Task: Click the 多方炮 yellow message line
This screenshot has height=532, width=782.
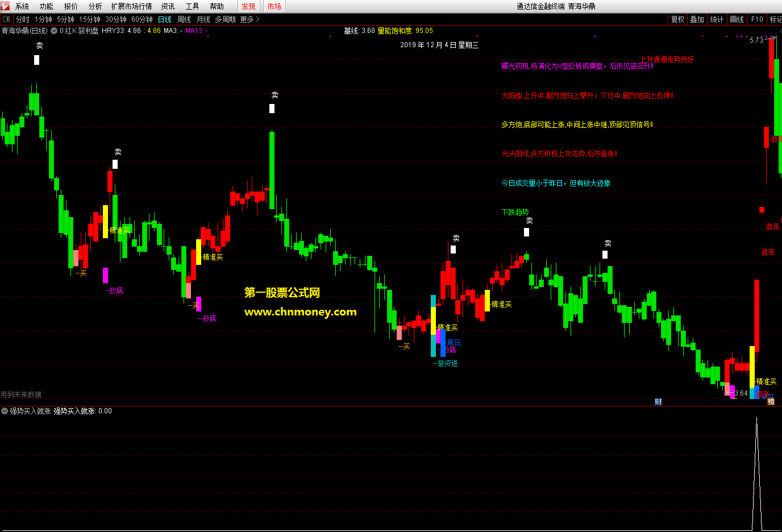Action: (x=576, y=124)
